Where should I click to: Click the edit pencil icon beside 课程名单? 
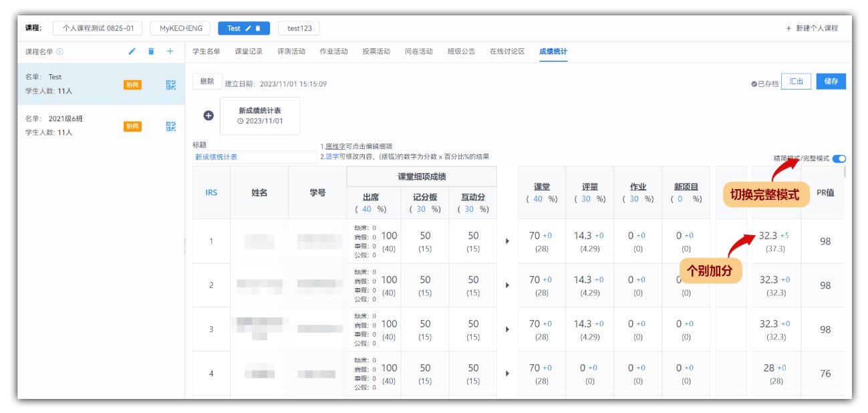pyautogui.click(x=132, y=51)
